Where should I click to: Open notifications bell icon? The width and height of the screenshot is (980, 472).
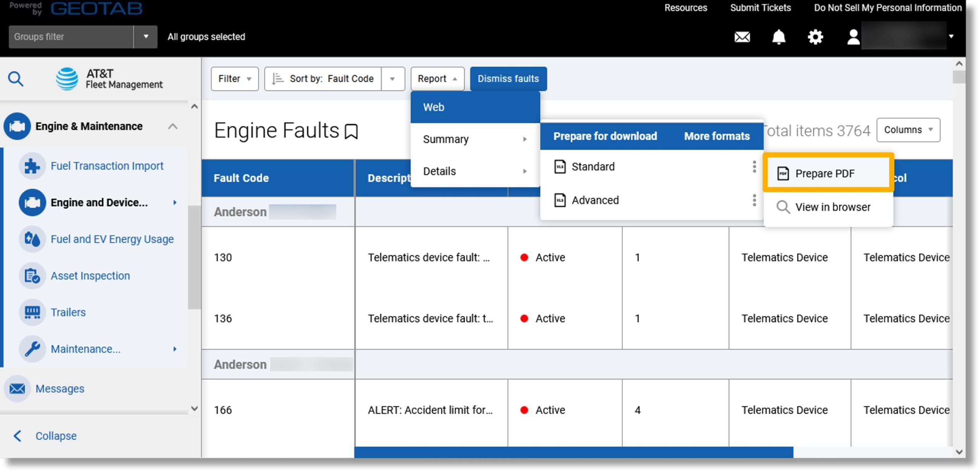point(779,37)
